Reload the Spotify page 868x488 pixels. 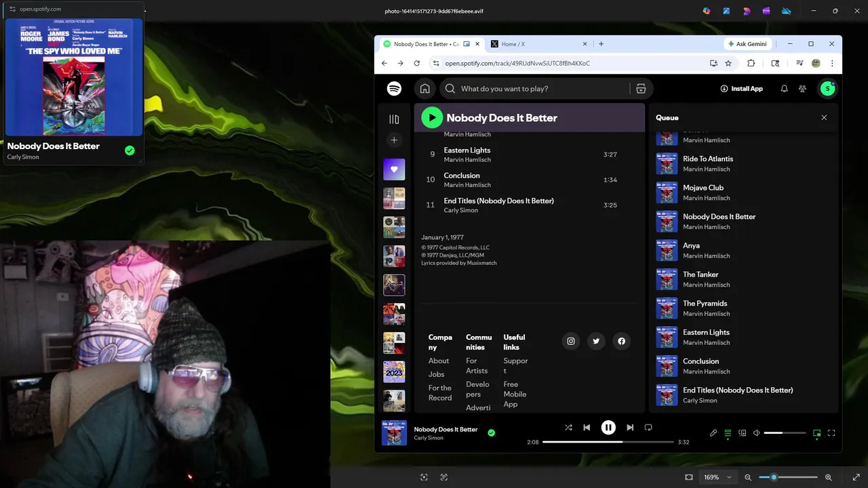coord(417,63)
